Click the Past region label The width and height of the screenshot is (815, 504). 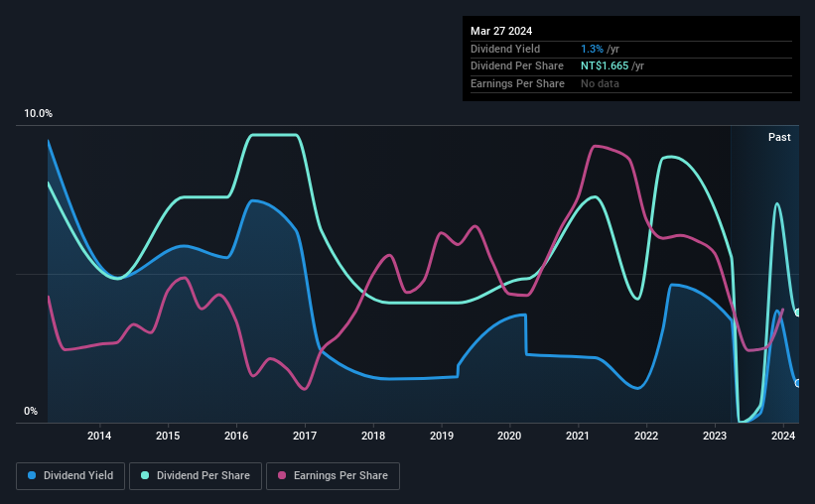[x=779, y=137]
